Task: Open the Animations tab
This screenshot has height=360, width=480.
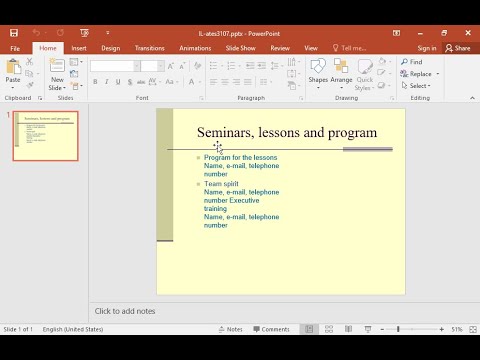Action: pos(195,48)
